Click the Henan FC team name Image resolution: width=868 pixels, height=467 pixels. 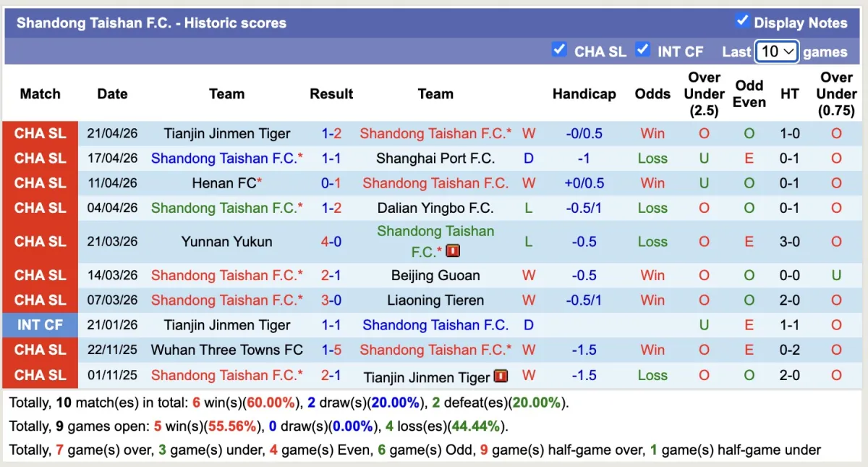pyautogui.click(x=224, y=183)
